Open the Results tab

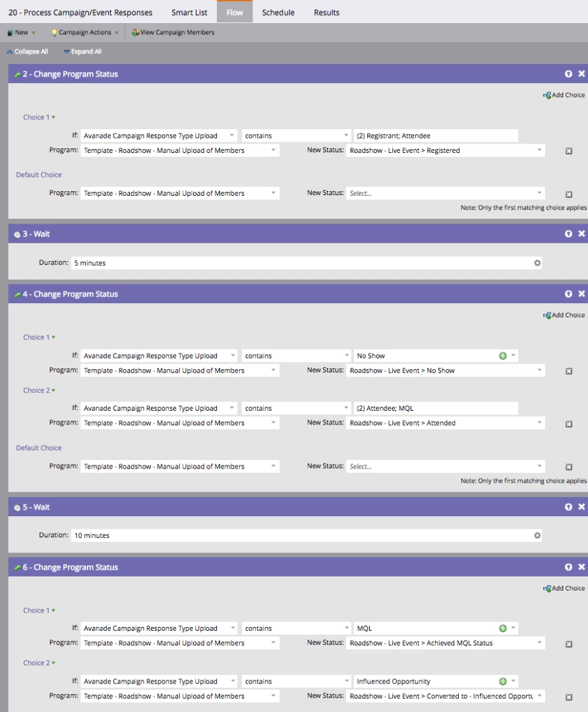(326, 13)
